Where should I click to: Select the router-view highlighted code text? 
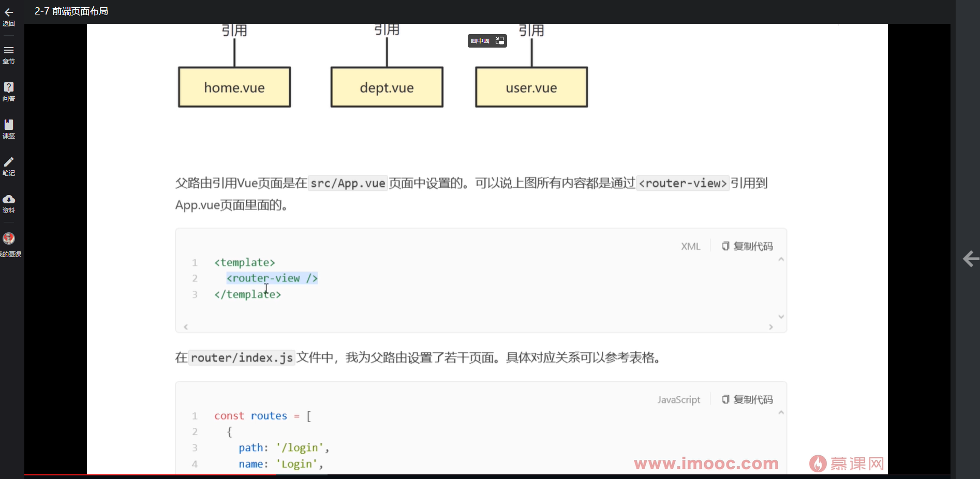272,278
